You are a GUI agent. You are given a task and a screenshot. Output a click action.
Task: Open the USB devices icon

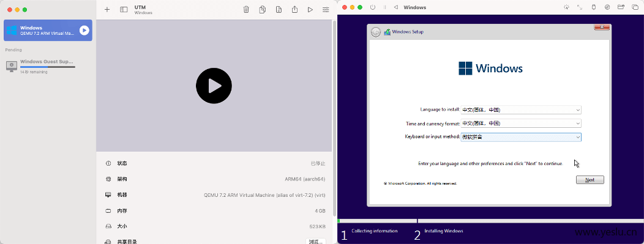(593, 7)
